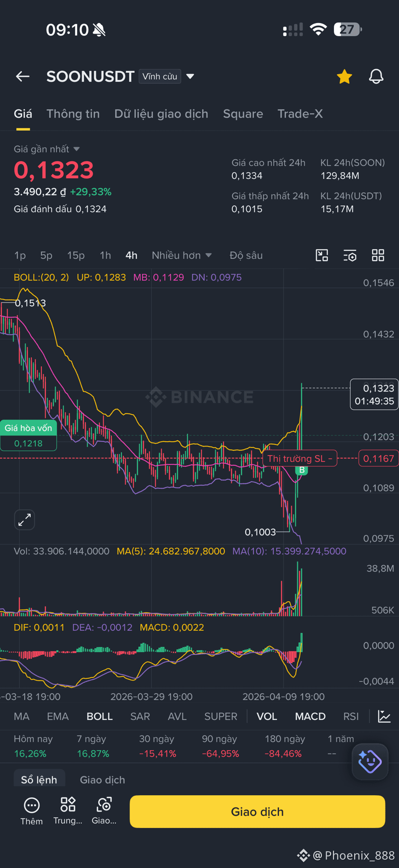Open the Thêm more options icon
This screenshot has height=868, width=399.
pos(31,811)
